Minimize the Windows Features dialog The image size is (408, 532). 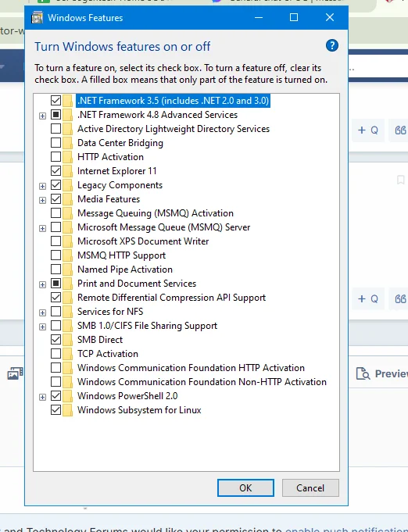click(259, 17)
